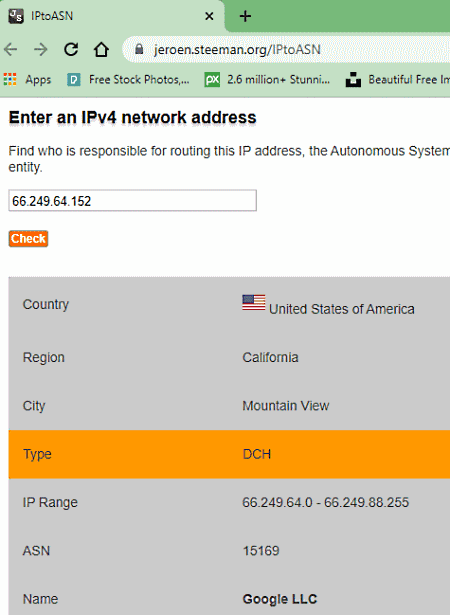View site info via the padlock icon
The height and width of the screenshot is (615, 450).
(139, 49)
